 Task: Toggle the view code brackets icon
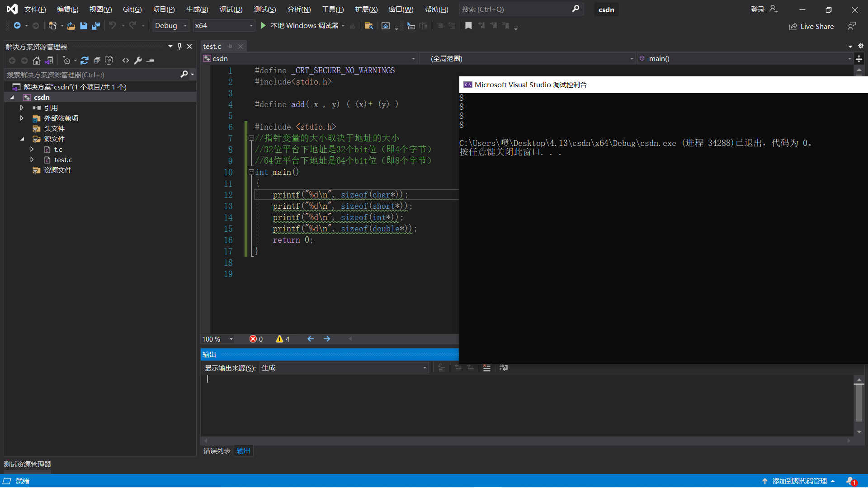[126, 61]
